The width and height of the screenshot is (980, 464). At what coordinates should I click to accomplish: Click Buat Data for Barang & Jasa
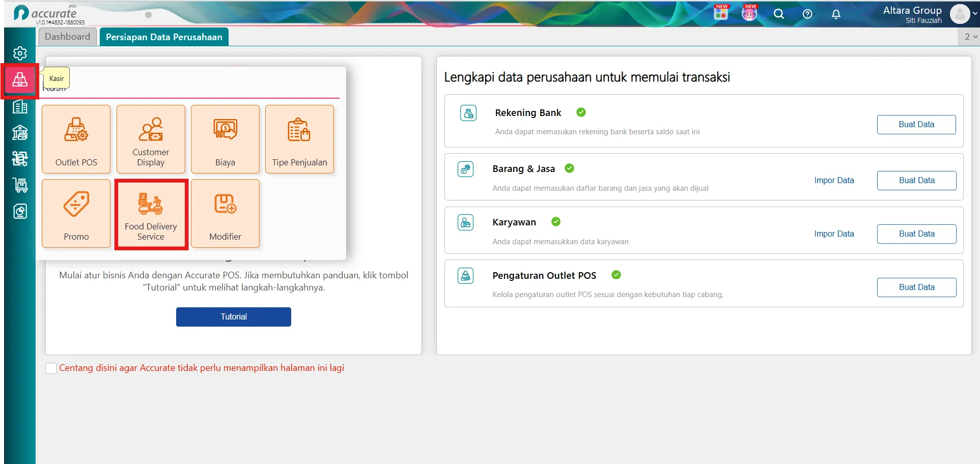(x=916, y=181)
